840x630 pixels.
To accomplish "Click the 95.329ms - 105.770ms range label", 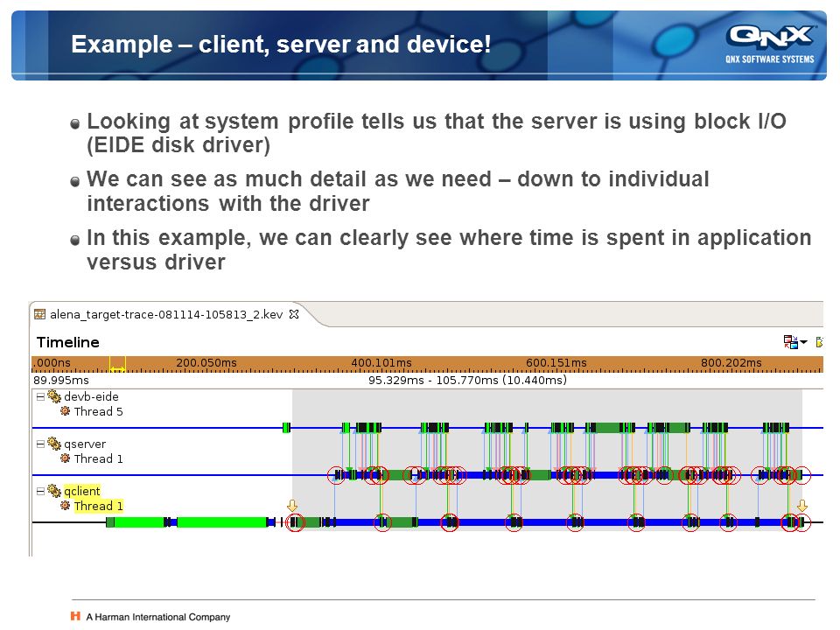I will 467,381.
